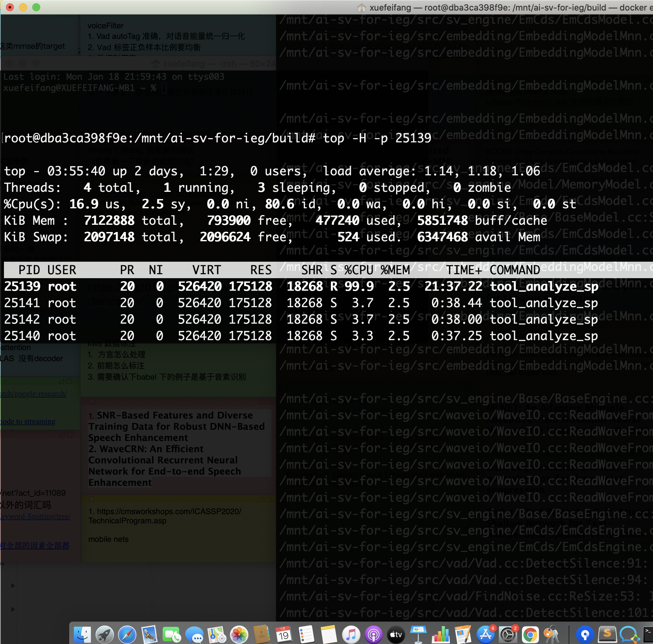
Task: Select the thread row with PID 25142
Action: point(301,319)
